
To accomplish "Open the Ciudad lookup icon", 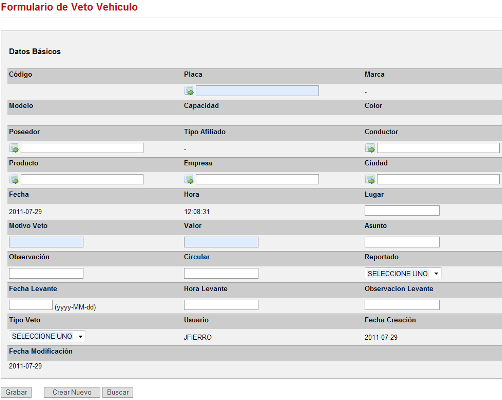I will coord(370,180).
